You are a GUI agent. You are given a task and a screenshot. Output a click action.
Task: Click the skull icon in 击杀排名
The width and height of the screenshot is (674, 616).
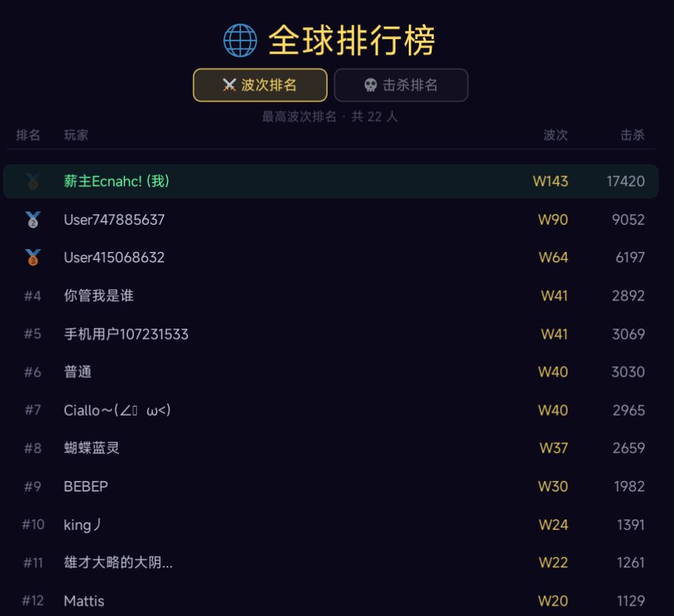tap(371, 85)
